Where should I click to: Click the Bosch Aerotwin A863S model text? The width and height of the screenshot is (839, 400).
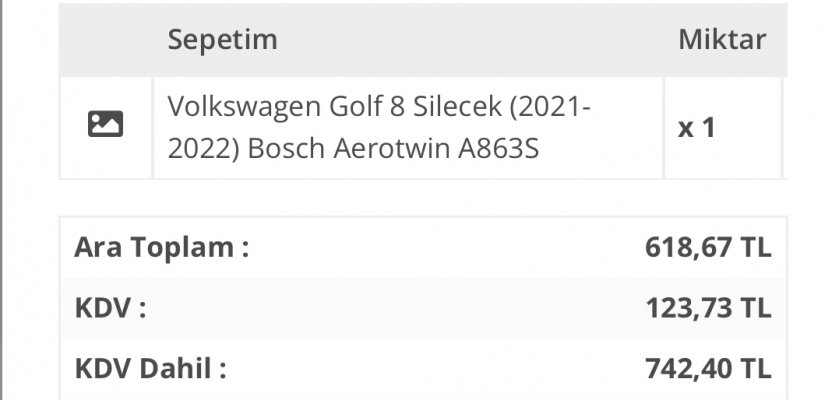(x=393, y=149)
